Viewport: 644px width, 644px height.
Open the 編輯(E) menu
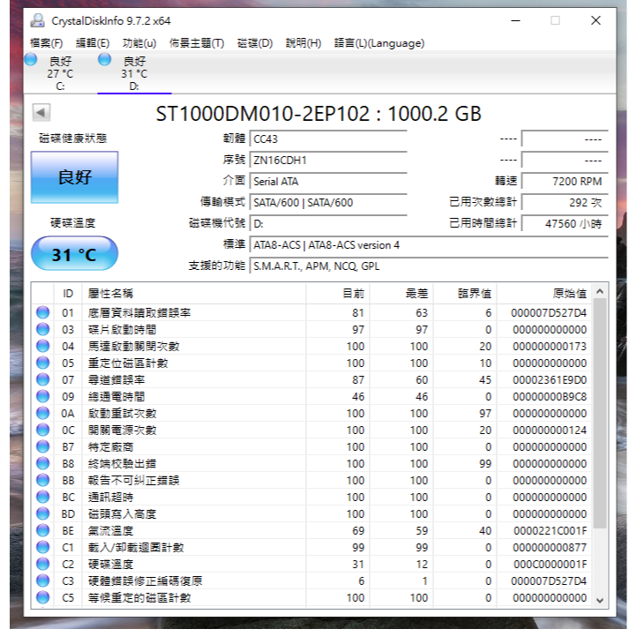93,43
